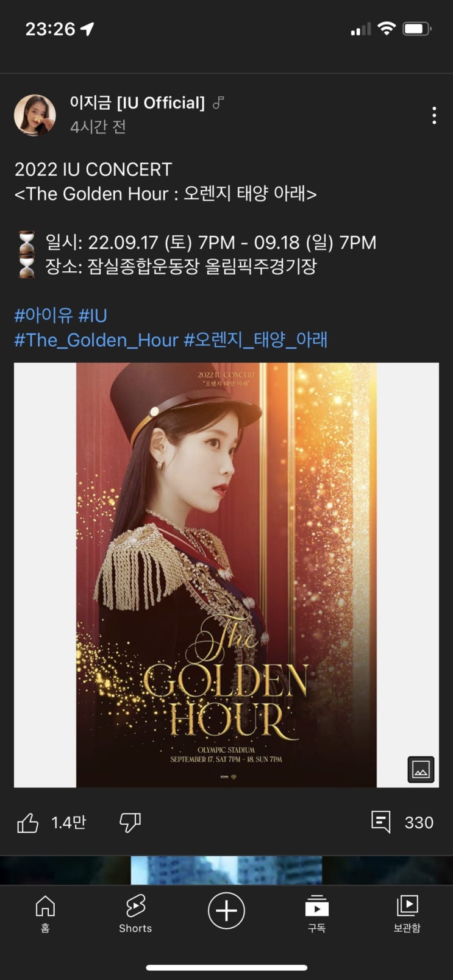Open the 구독 subscriptions tab
The image size is (453, 980).
tap(316, 914)
